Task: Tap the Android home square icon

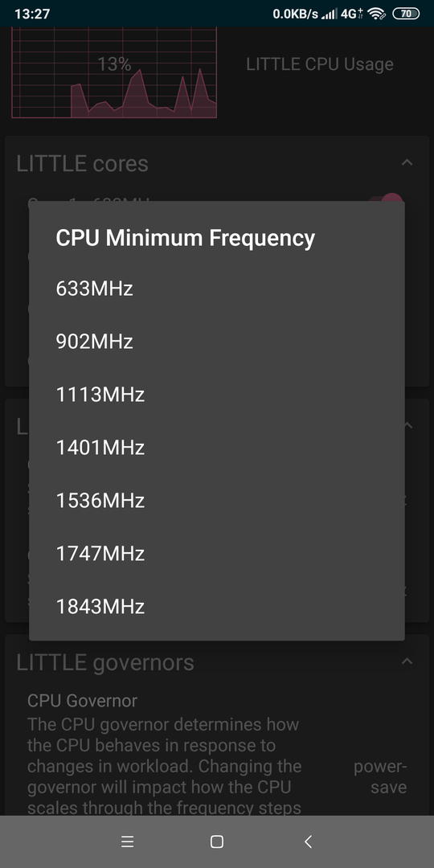Action: click(217, 842)
